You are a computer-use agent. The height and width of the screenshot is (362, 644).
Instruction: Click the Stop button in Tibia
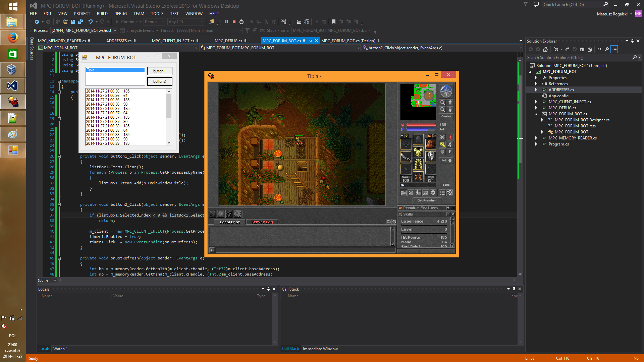pos(446,185)
